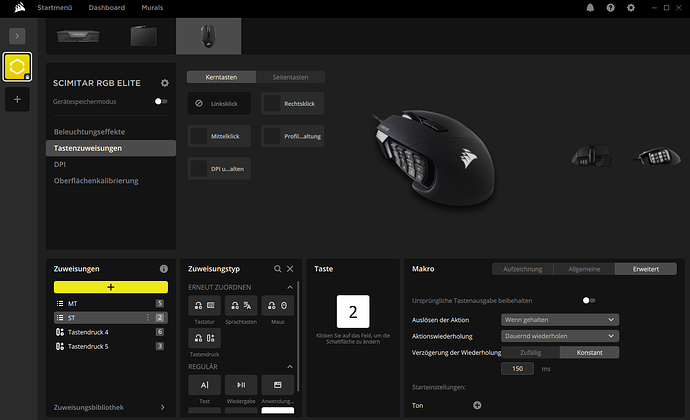Viewport: 690px width, 420px height.
Task: Show mouse front view thumbnail
Action: pyautogui.click(x=591, y=156)
